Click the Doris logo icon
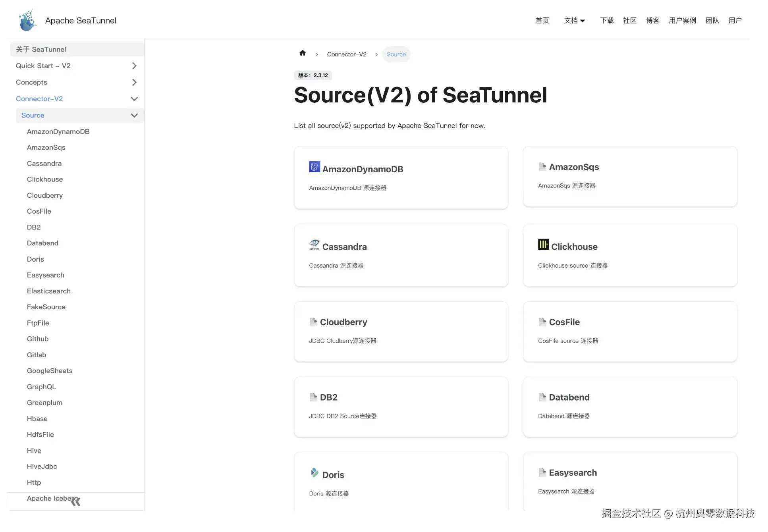The width and height of the screenshot is (768, 532). tap(315, 472)
